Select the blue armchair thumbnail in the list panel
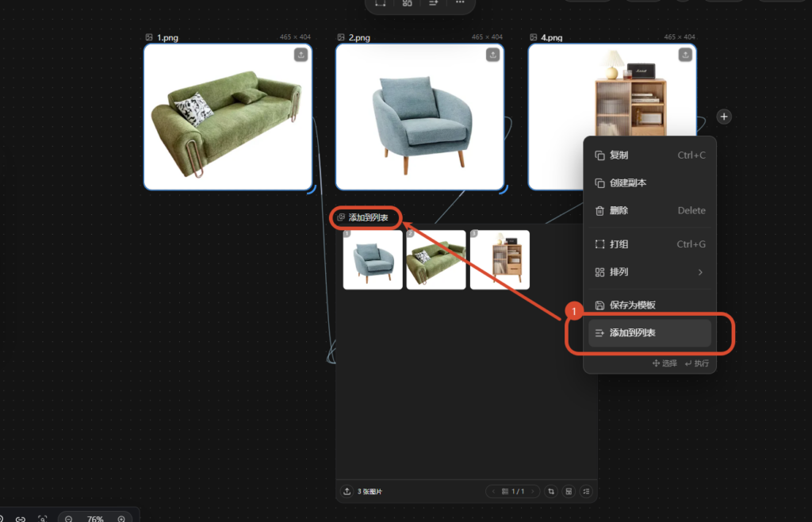812x522 pixels. tap(373, 259)
